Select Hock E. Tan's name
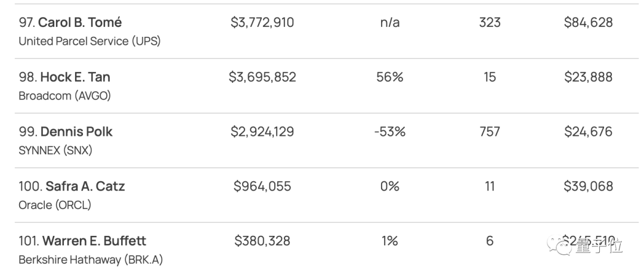Screen dimensions: 644x274 coord(75,77)
